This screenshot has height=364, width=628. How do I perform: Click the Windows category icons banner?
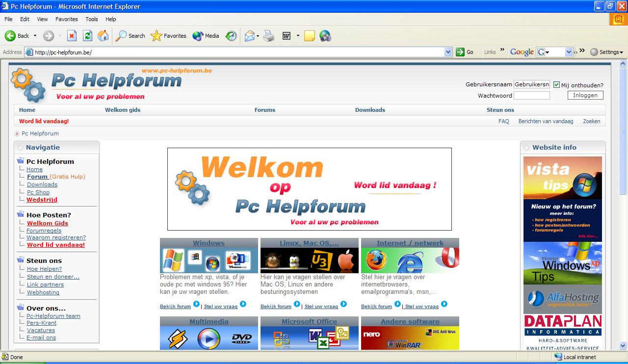(x=209, y=260)
